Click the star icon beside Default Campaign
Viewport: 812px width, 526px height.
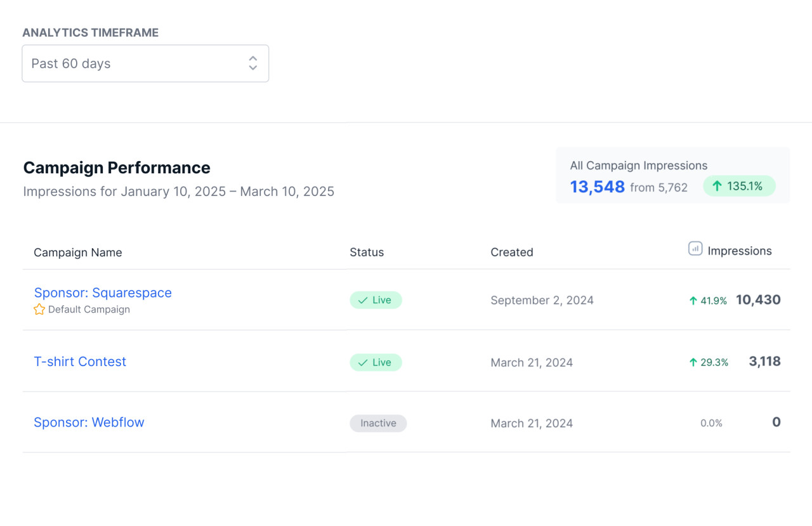[x=39, y=310]
